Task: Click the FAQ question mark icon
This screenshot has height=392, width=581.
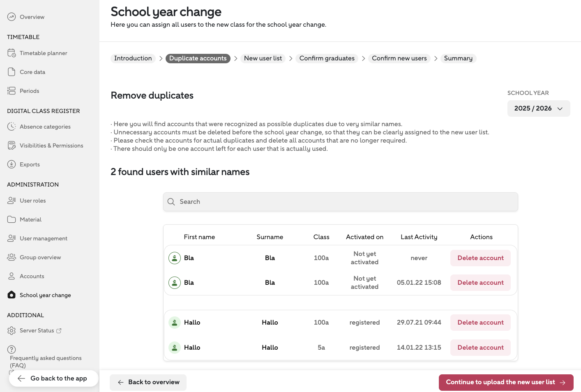Action: [12, 349]
